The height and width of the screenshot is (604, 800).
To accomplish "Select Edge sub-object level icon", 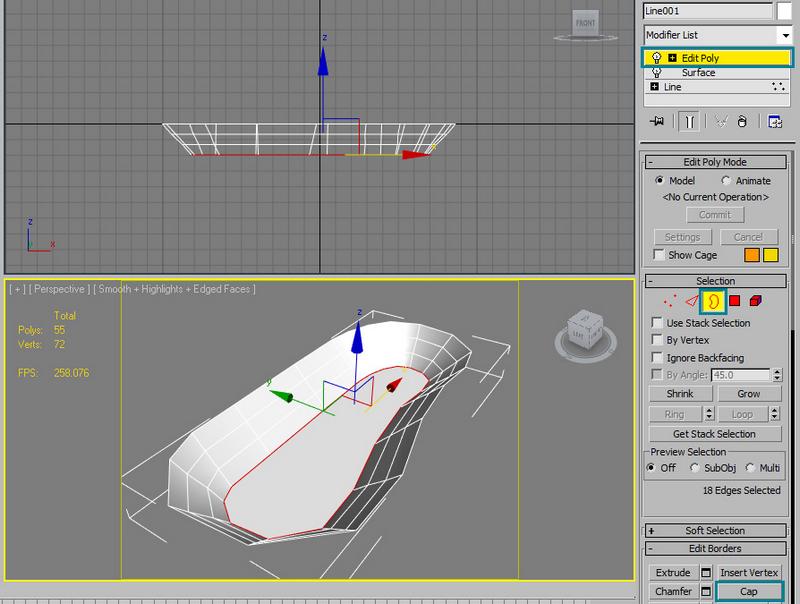I will coord(690,300).
